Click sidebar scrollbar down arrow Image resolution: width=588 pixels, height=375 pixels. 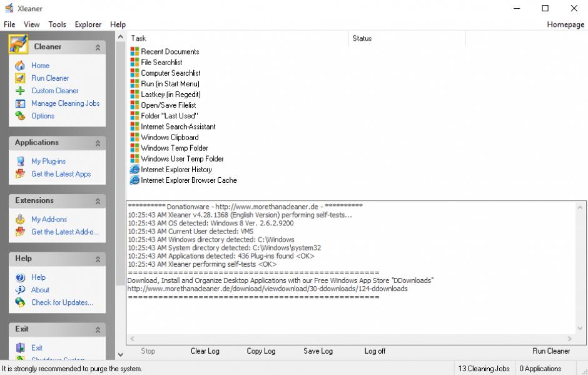point(120,354)
